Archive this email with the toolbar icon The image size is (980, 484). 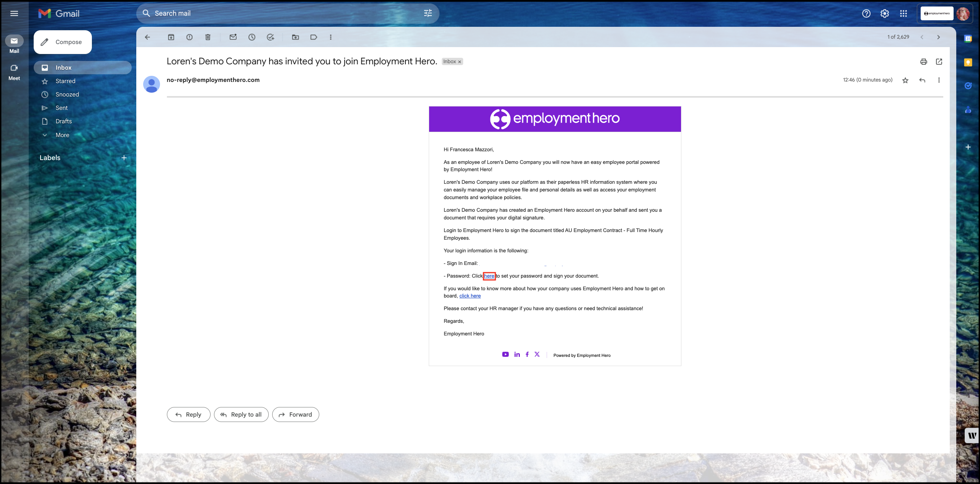pyautogui.click(x=171, y=37)
